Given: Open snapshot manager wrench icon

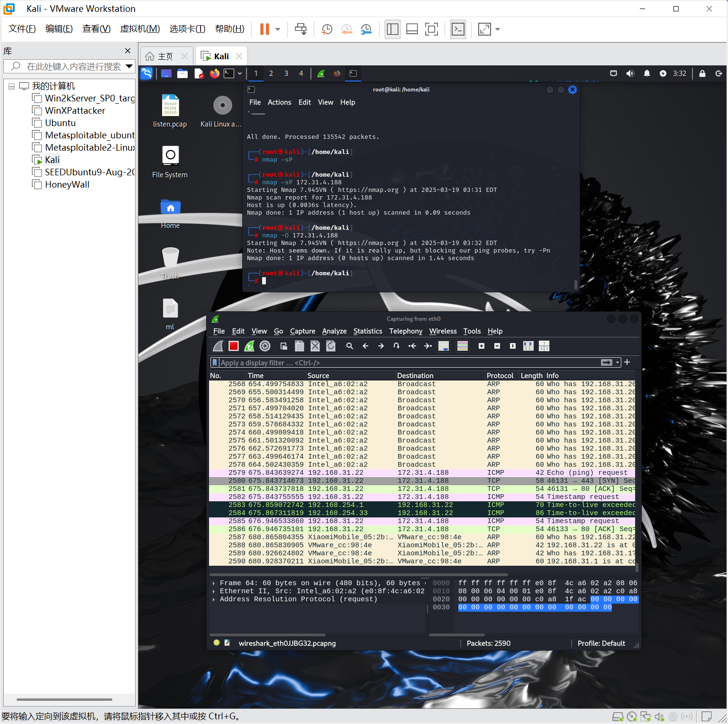Looking at the screenshot, I should tap(366, 29).
